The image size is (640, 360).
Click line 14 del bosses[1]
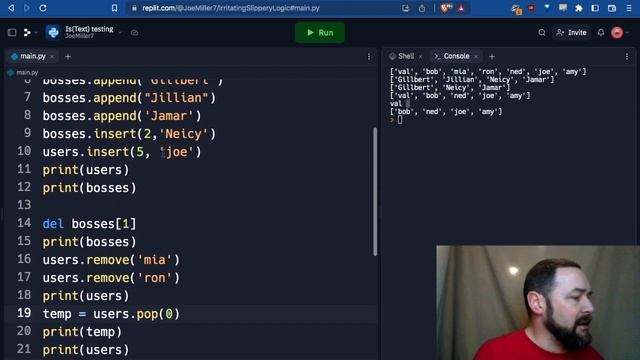(89, 224)
